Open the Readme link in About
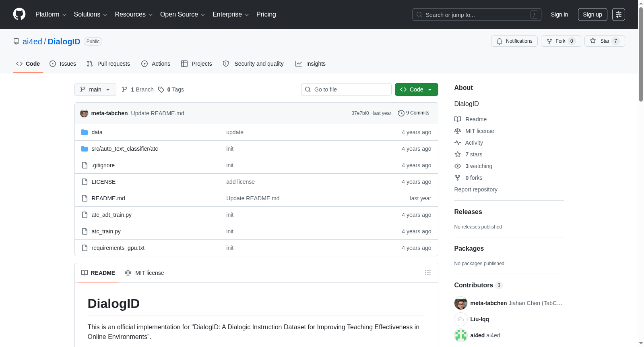 coord(471,119)
